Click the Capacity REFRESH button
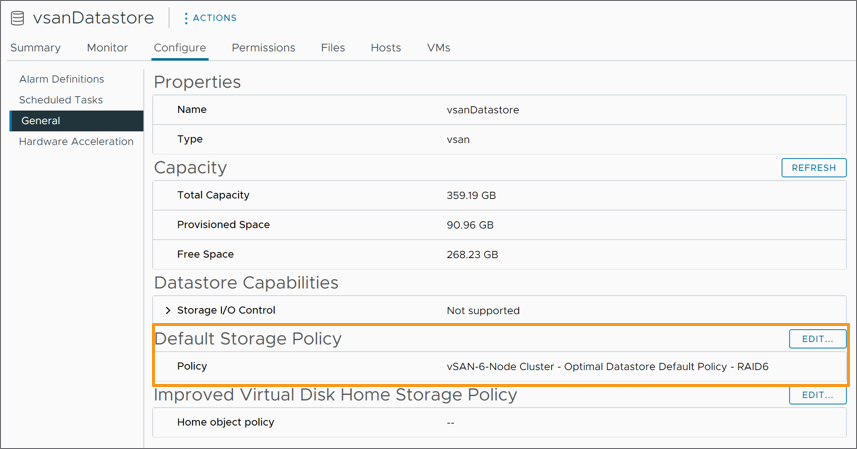Image resolution: width=857 pixels, height=449 pixels. pyautogui.click(x=813, y=168)
